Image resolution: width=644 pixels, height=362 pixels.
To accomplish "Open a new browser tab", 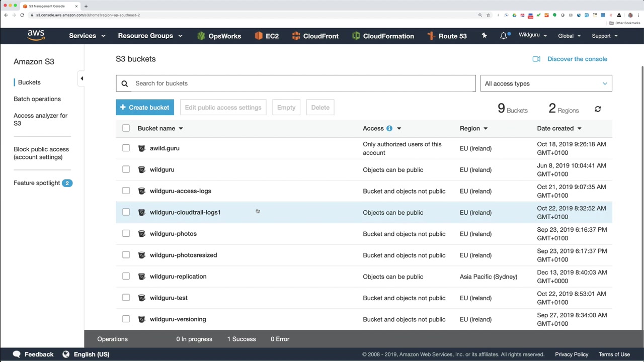I will coord(86,6).
